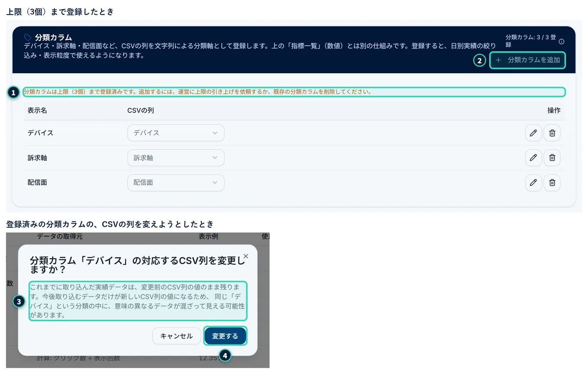Click the 上限（3個）まで登録したとき heading

(x=60, y=12)
